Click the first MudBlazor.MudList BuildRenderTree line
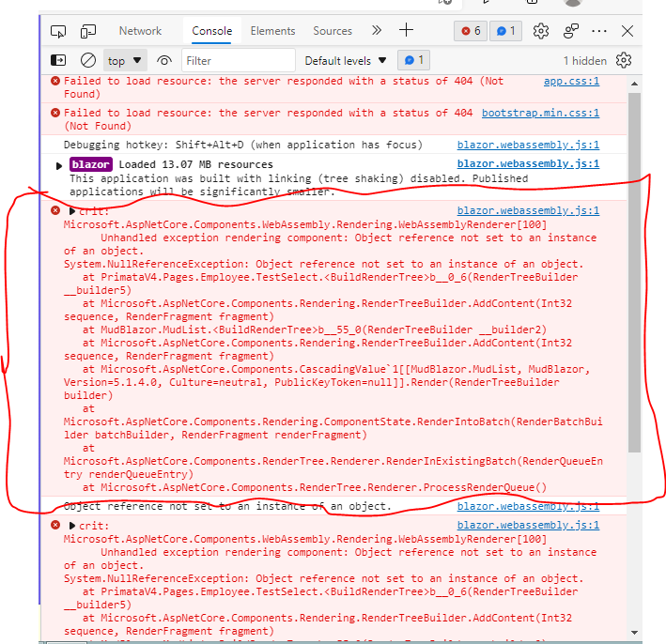Image resolution: width=666 pixels, height=644 pixels. (x=315, y=330)
